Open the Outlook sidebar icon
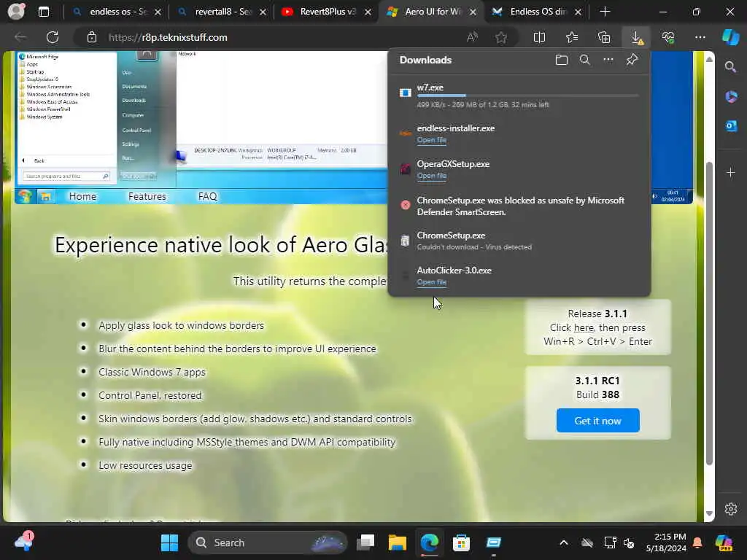This screenshot has width=747, height=560. (731, 125)
